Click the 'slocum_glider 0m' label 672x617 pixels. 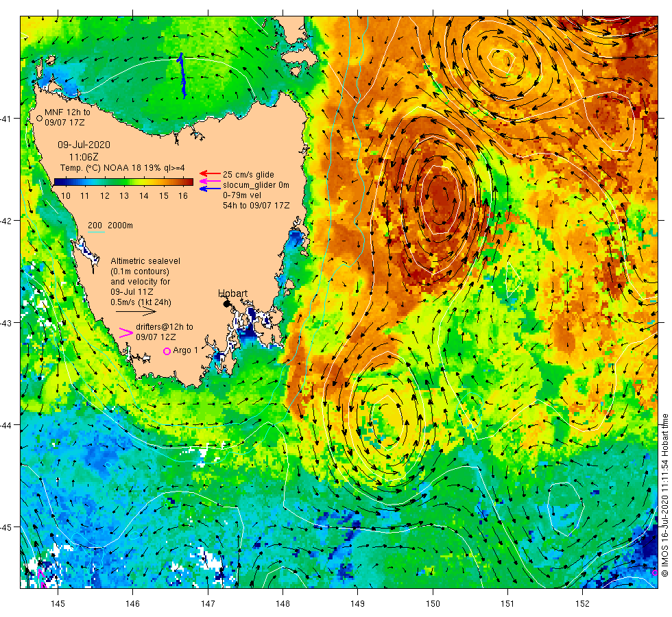pos(256,185)
